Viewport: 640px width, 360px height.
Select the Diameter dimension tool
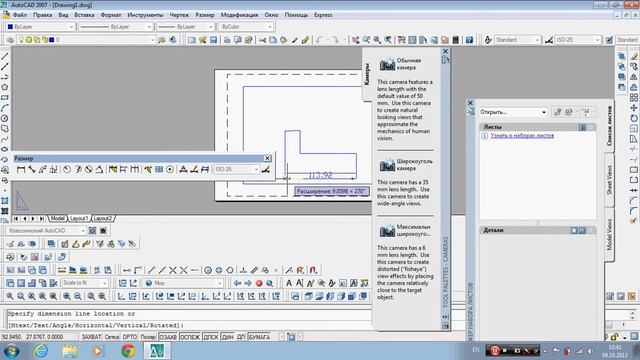(89, 169)
